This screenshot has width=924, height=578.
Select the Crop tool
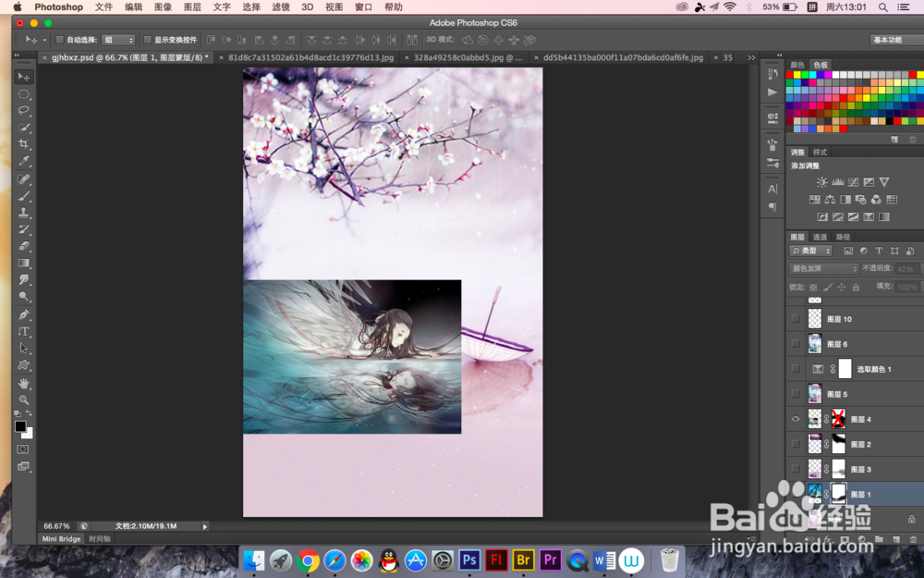tap(24, 144)
